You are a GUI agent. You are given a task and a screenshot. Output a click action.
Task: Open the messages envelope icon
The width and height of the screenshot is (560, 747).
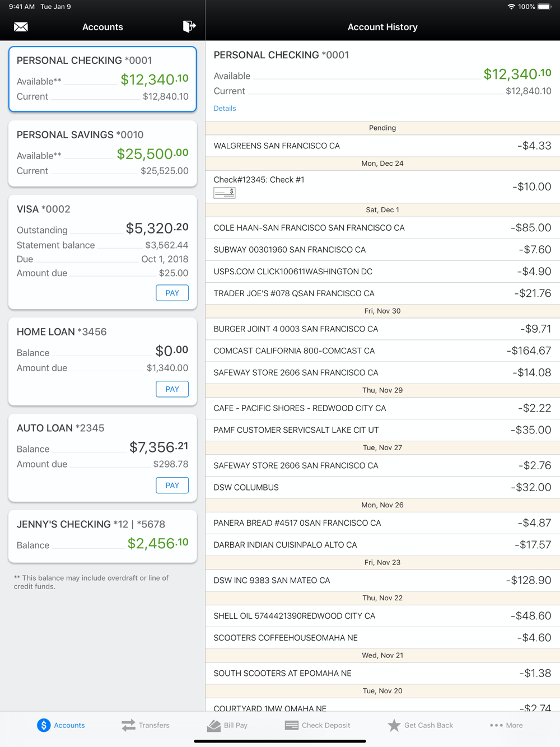point(21,27)
